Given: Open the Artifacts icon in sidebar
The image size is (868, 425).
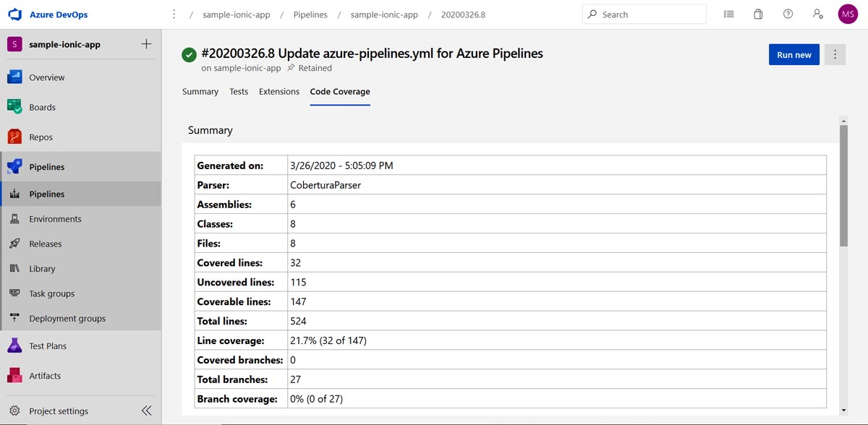Looking at the screenshot, I should [x=14, y=375].
